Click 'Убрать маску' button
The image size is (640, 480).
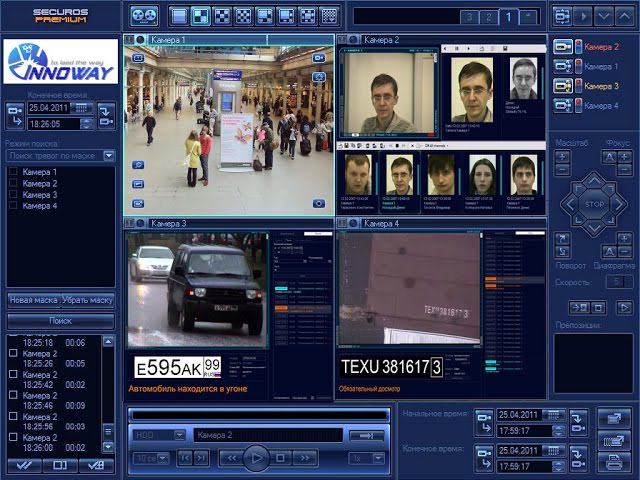coord(87,300)
